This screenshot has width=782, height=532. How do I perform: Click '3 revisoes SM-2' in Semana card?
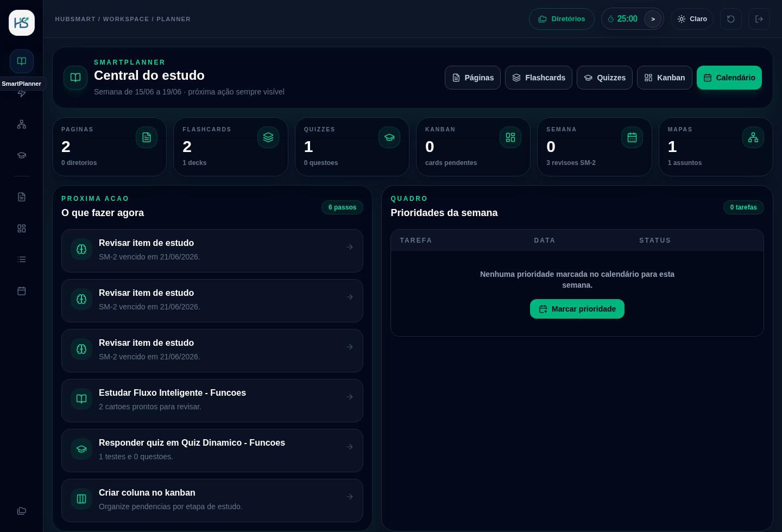click(x=571, y=163)
